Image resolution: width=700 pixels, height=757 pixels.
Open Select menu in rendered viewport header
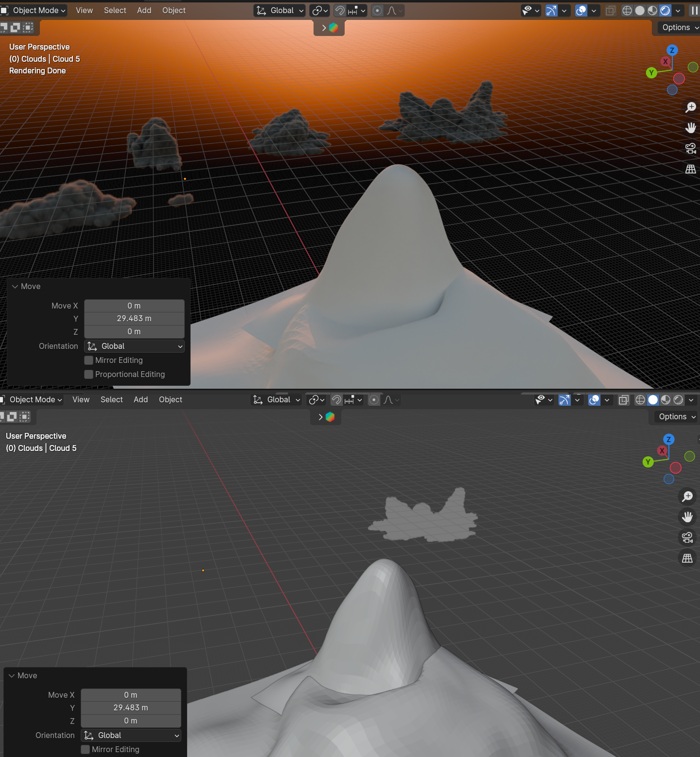point(115,11)
